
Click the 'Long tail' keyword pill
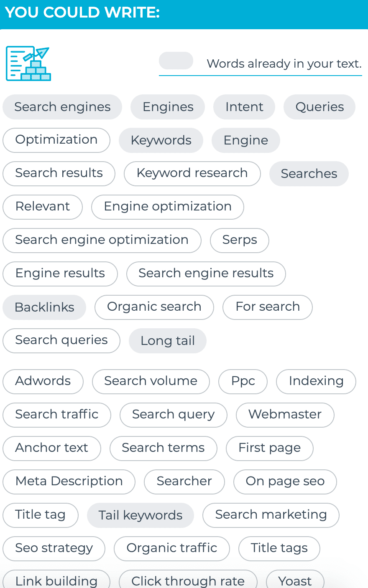(x=168, y=341)
